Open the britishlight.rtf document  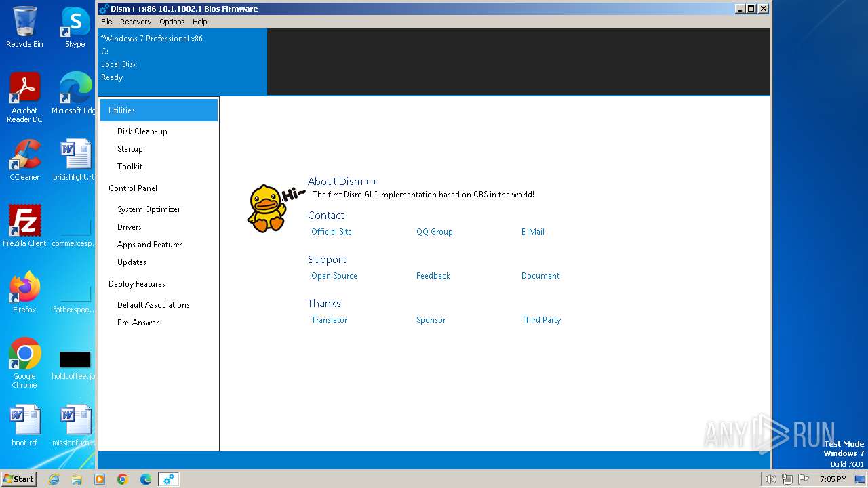[75, 160]
